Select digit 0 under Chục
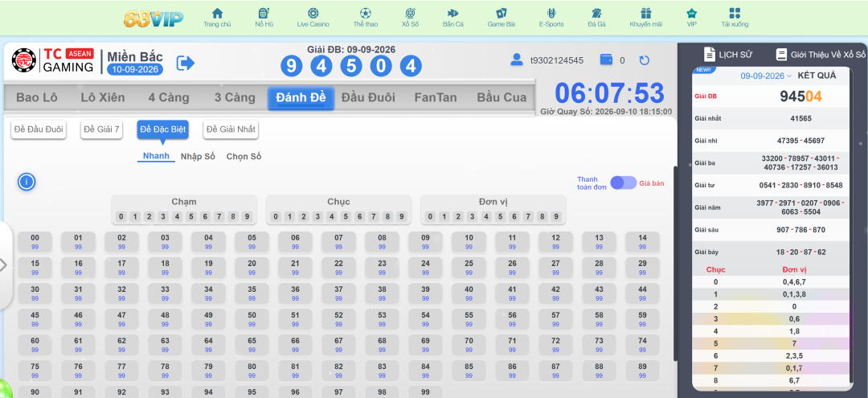This screenshot has height=398, width=868. 276,216
